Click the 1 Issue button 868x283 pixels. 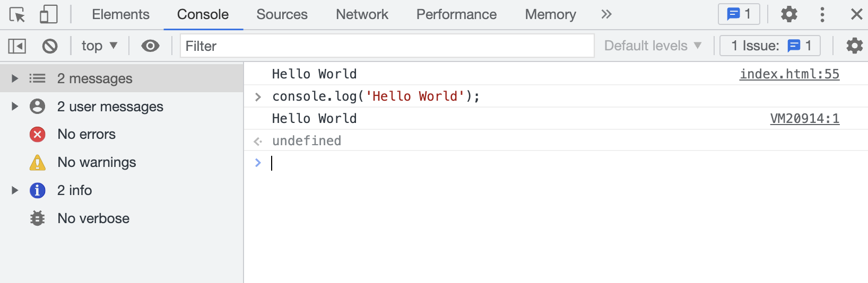click(x=770, y=46)
